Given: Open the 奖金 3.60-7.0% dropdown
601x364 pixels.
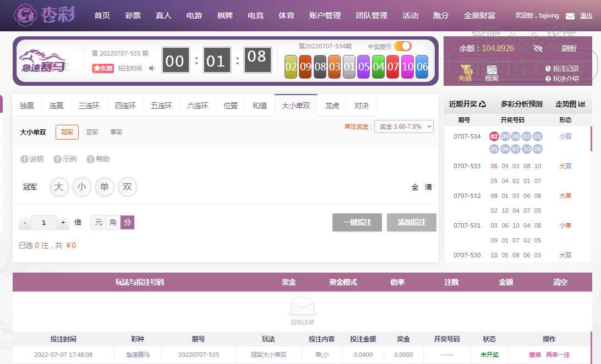Looking at the screenshot, I should [x=404, y=126].
